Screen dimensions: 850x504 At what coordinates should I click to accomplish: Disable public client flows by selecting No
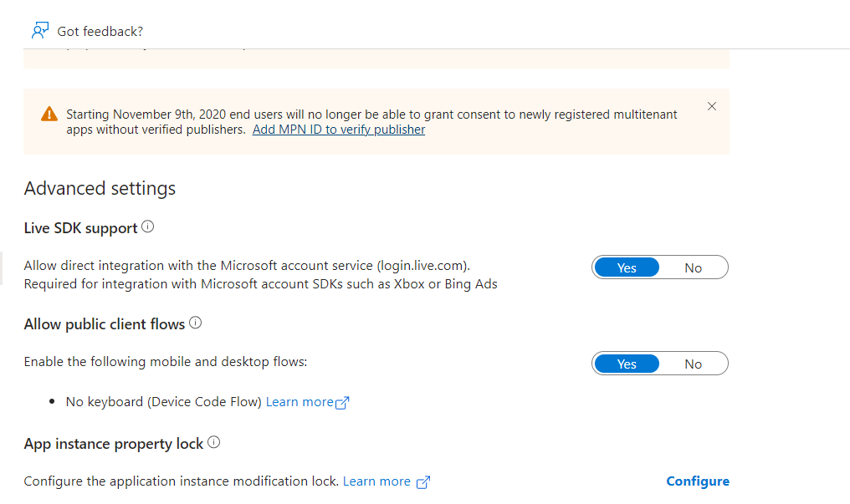point(693,363)
